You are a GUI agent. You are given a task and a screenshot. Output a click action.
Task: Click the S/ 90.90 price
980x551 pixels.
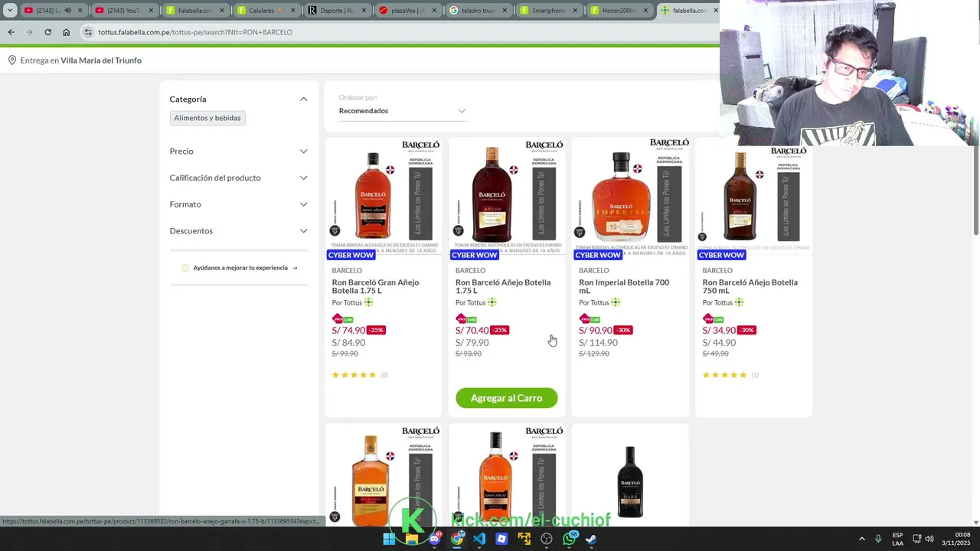click(596, 330)
